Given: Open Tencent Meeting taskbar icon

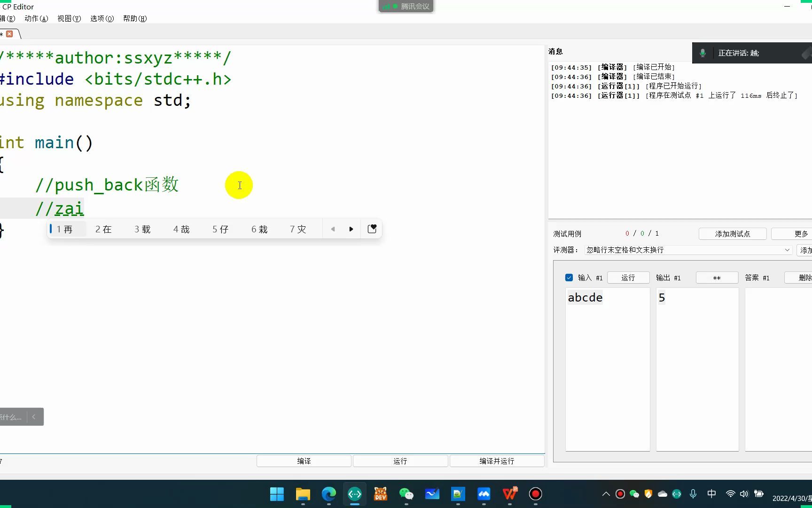Looking at the screenshot, I should (484, 494).
